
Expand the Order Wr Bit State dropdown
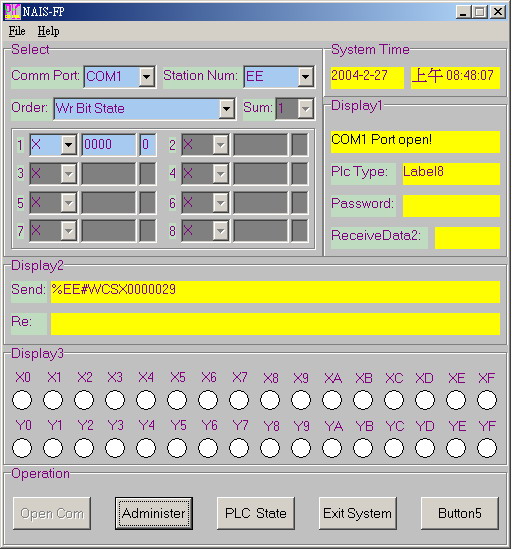(x=227, y=109)
